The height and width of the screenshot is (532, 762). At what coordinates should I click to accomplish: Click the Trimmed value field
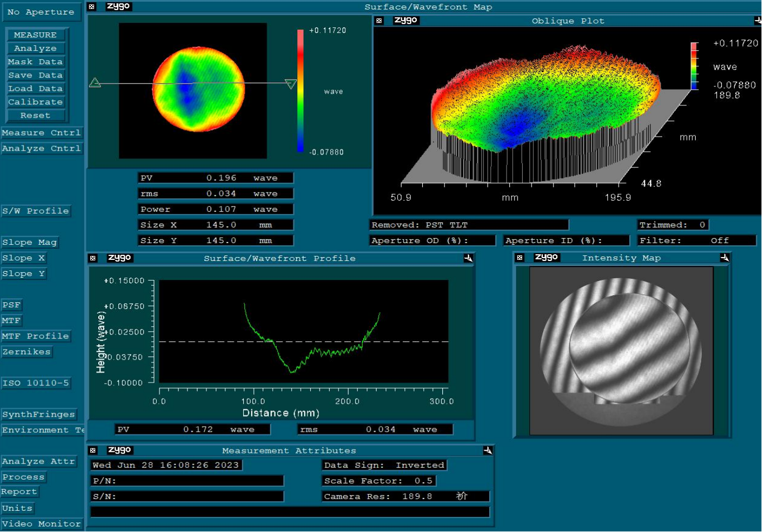[x=673, y=225]
